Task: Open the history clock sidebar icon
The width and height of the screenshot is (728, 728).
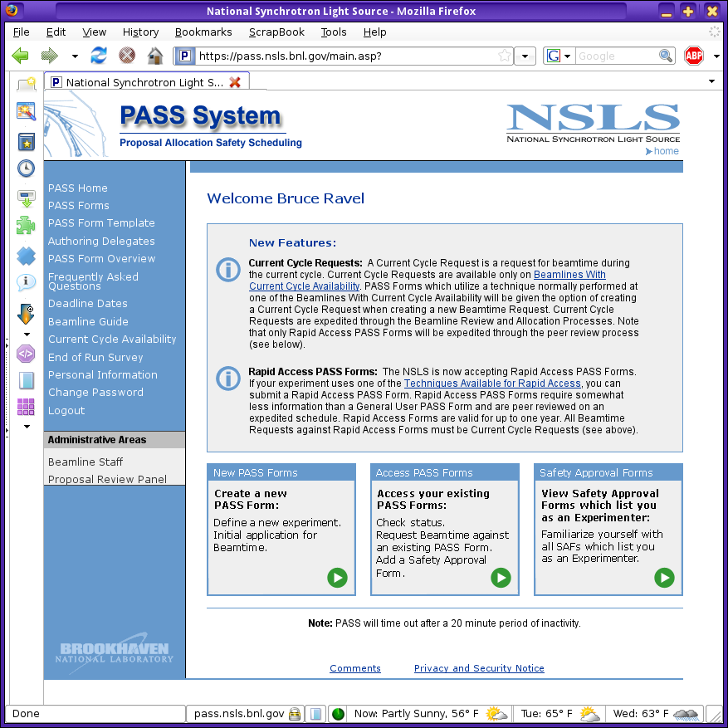Action: pyautogui.click(x=26, y=168)
